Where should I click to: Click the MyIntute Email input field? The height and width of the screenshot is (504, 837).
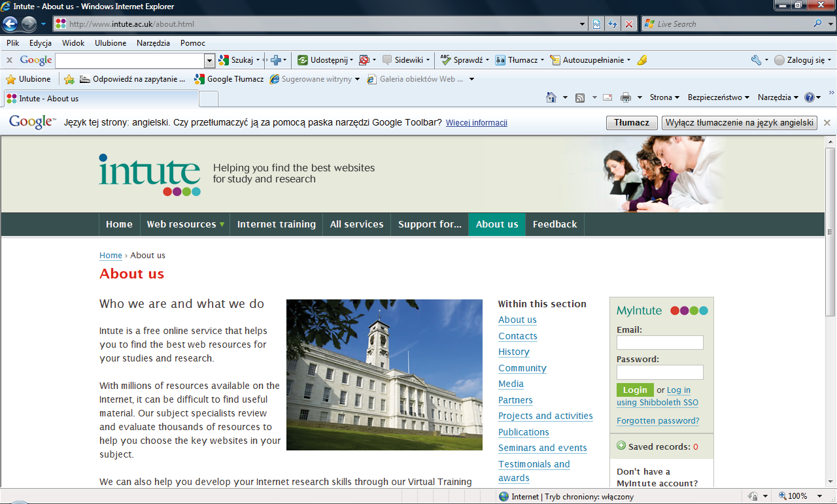pyautogui.click(x=660, y=343)
